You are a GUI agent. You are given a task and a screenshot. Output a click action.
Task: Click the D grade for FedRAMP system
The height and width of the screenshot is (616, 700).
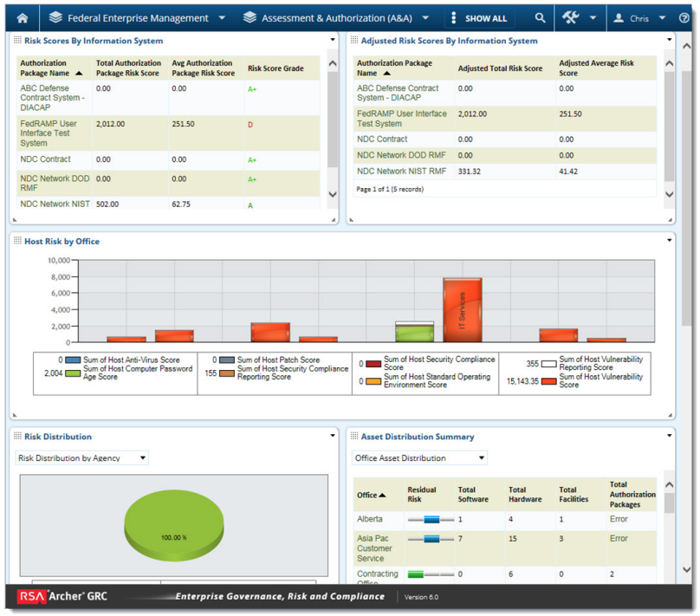[x=250, y=125]
